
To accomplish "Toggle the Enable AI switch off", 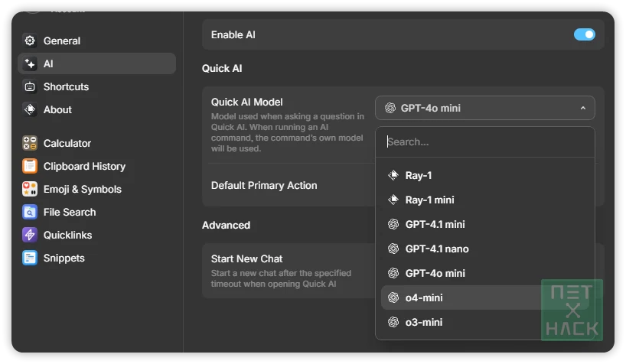I will (x=585, y=34).
